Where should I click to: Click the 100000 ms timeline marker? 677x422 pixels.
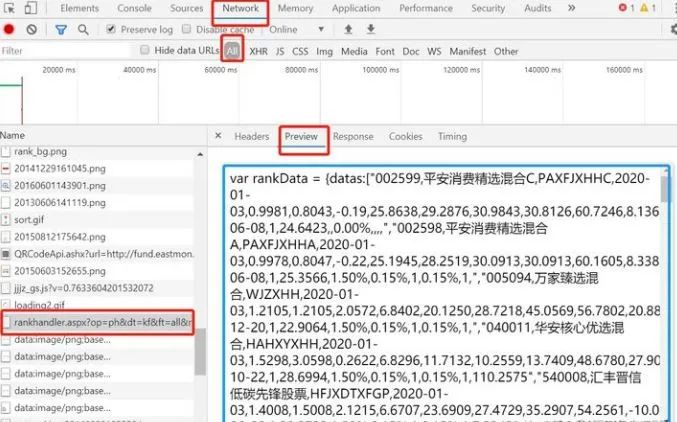click(381, 70)
